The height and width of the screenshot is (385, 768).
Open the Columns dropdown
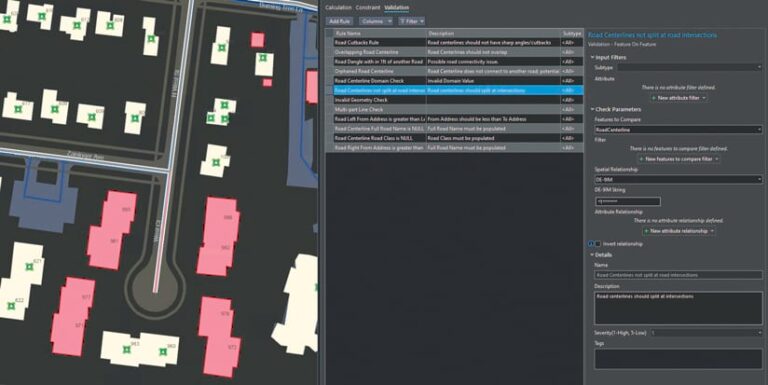tap(376, 22)
